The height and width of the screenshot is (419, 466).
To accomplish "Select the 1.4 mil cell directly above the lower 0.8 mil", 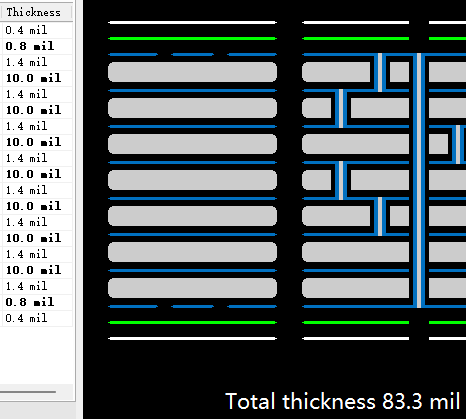I will [x=36, y=286].
